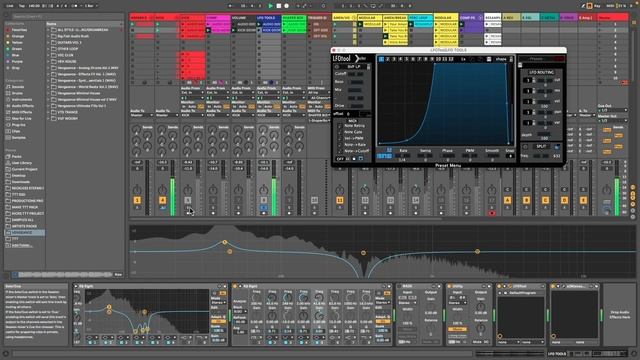This screenshot has height=360, width=640.
Task: Open the shape dropdown in LFOTool
Action: coord(503,59)
